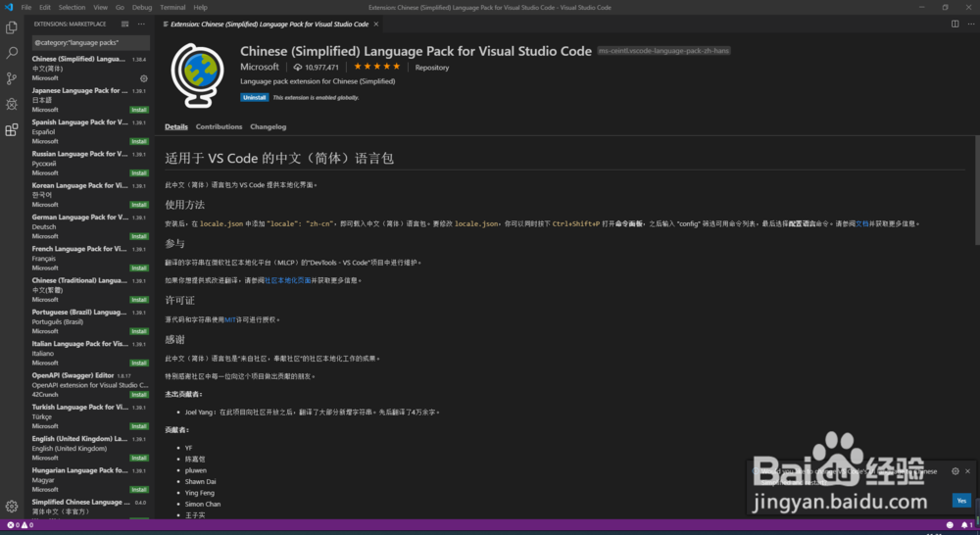
Task: Click the Microsoft publisher name
Action: 260,67
